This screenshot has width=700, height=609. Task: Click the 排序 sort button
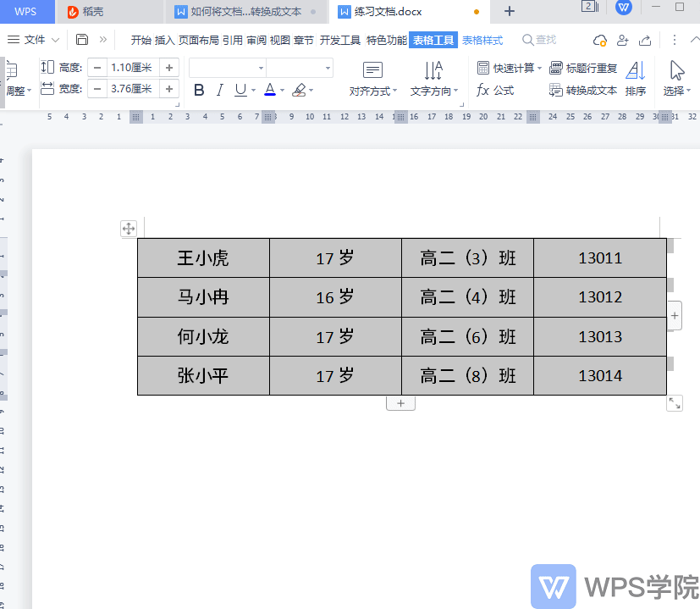pyautogui.click(x=636, y=80)
